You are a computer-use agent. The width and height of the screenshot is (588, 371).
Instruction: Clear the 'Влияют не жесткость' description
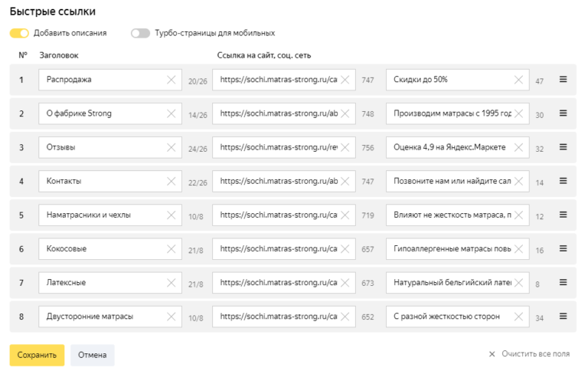(518, 215)
